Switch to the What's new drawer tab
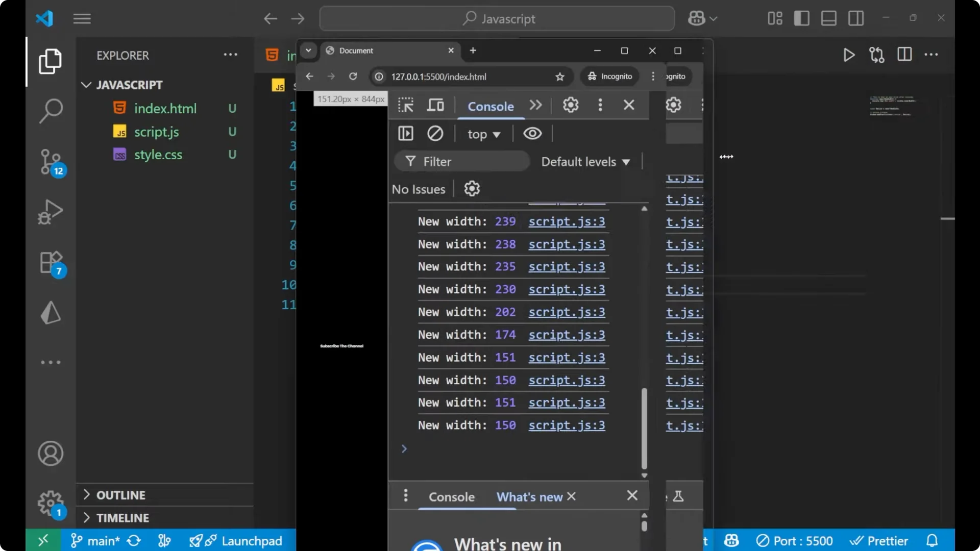The image size is (980, 551). (x=529, y=497)
